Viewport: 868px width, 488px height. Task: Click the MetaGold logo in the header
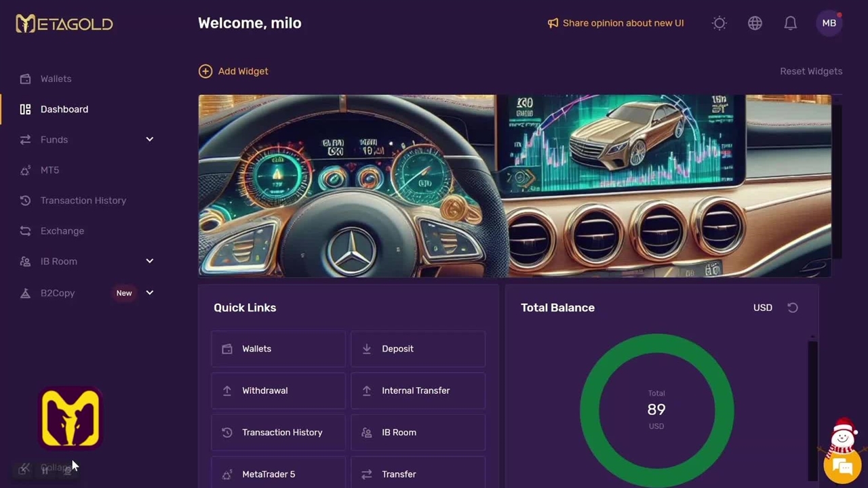pos(64,24)
